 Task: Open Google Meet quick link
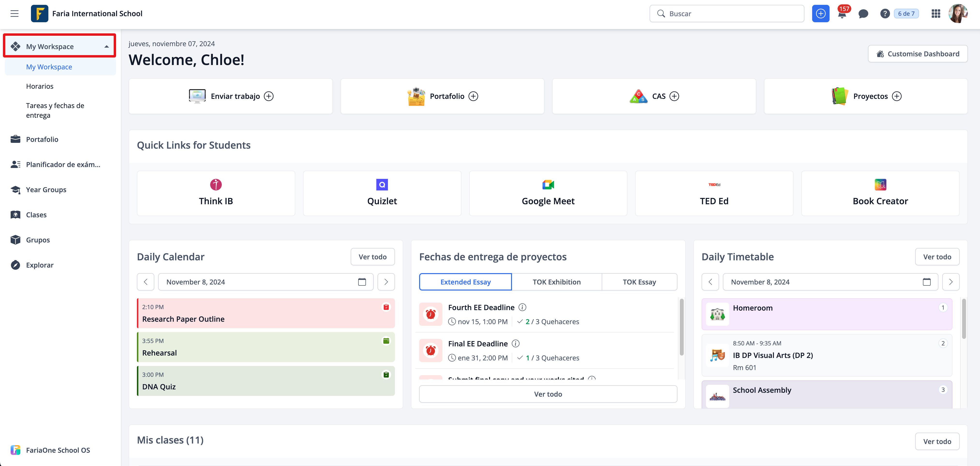click(548, 193)
